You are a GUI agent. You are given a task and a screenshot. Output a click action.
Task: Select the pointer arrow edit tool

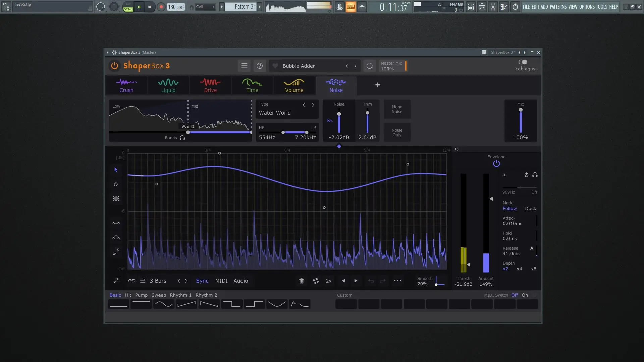pos(116,170)
